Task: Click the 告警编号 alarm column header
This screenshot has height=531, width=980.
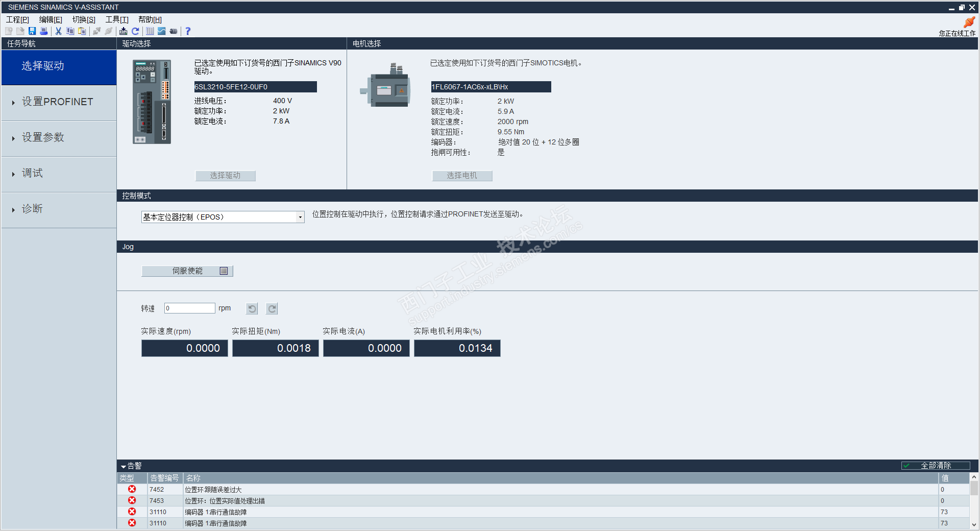Action: click(165, 478)
